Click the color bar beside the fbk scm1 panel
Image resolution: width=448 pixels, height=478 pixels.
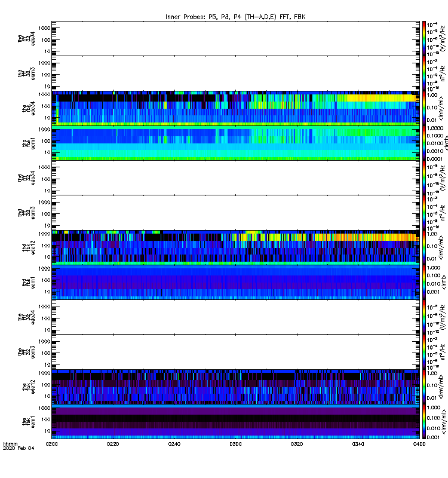pyautogui.click(x=424, y=422)
